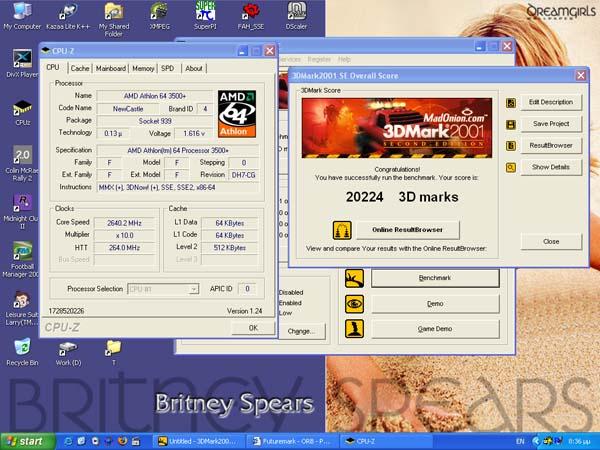Click the Multiplier value x 10.0
This screenshot has height=450, width=600.
click(x=124, y=235)
